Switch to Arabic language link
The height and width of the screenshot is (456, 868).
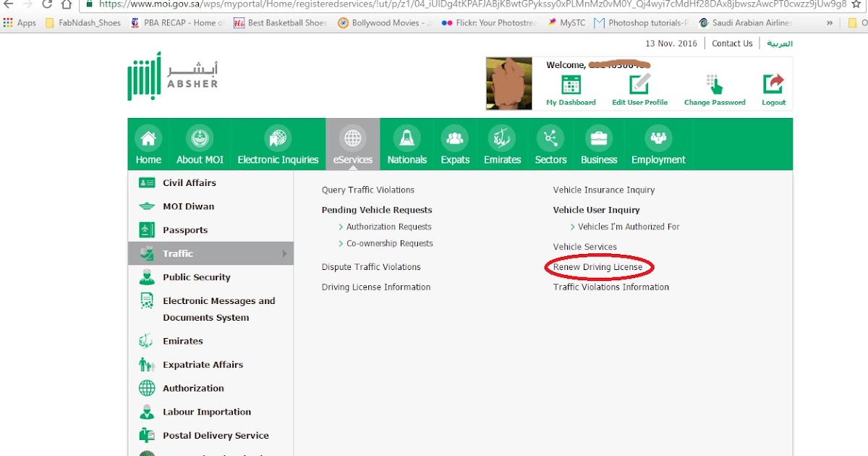pos(780,43)
